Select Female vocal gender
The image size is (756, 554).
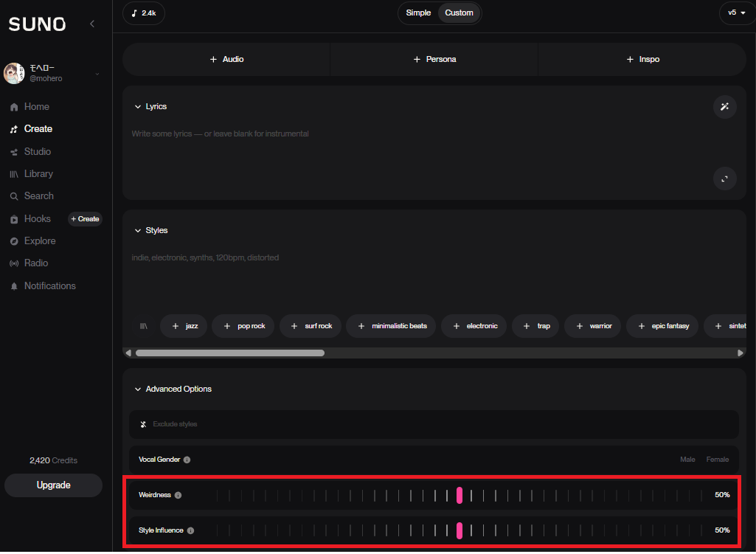pyautogui.click(x=717, y=460)
